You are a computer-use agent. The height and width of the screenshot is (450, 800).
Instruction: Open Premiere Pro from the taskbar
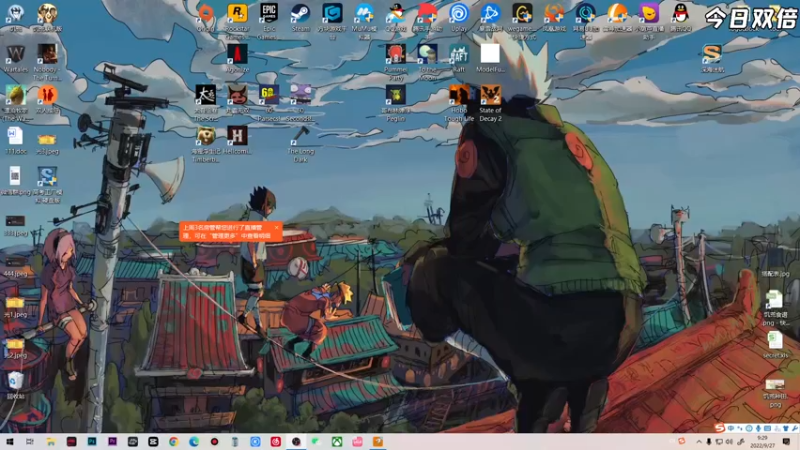point(112,442)
